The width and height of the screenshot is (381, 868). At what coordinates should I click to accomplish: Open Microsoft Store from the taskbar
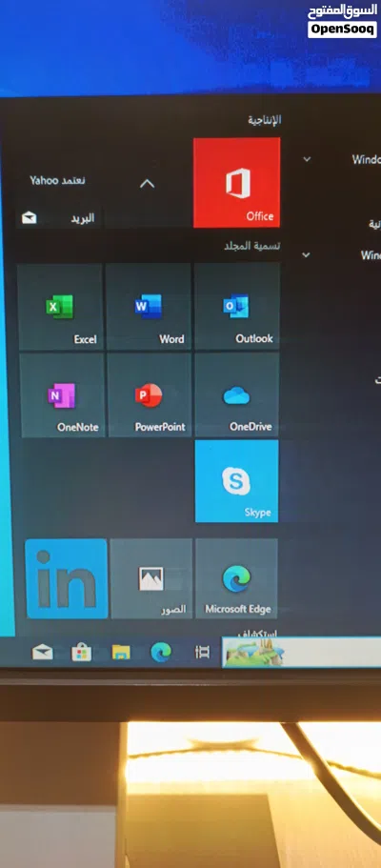[81, 653]
